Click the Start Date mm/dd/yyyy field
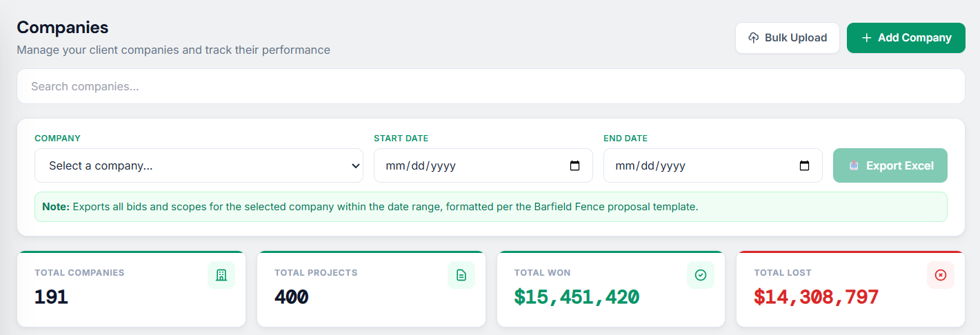This screenshot has height=335, width=980. [421, 165]
